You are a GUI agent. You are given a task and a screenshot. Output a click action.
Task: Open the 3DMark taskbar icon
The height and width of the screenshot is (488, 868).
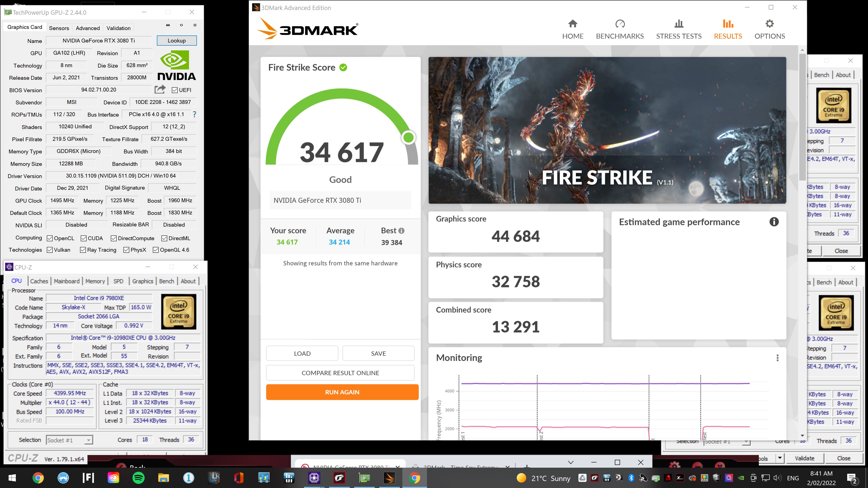pyautogui.click(x=389, y=478)
